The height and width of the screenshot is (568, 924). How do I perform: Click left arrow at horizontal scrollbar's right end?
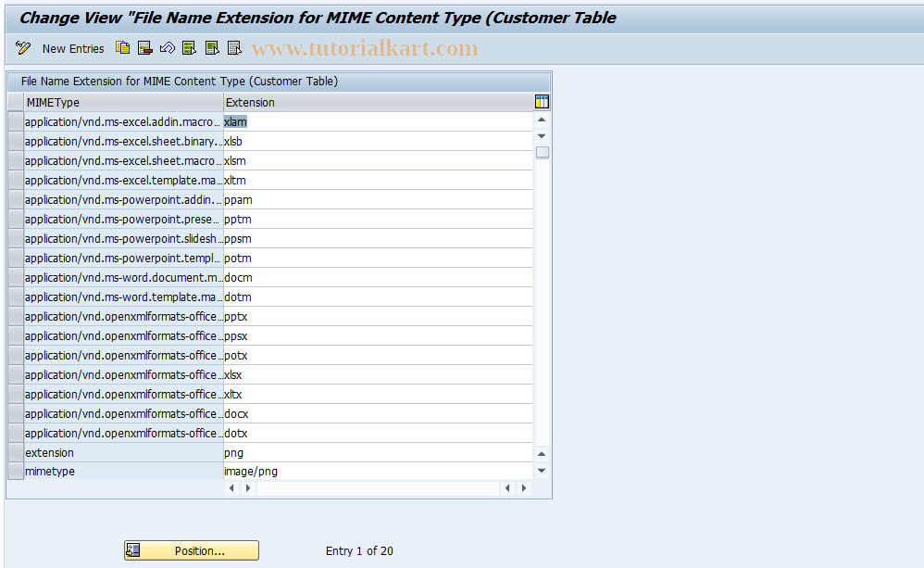(x=507, y=487)
